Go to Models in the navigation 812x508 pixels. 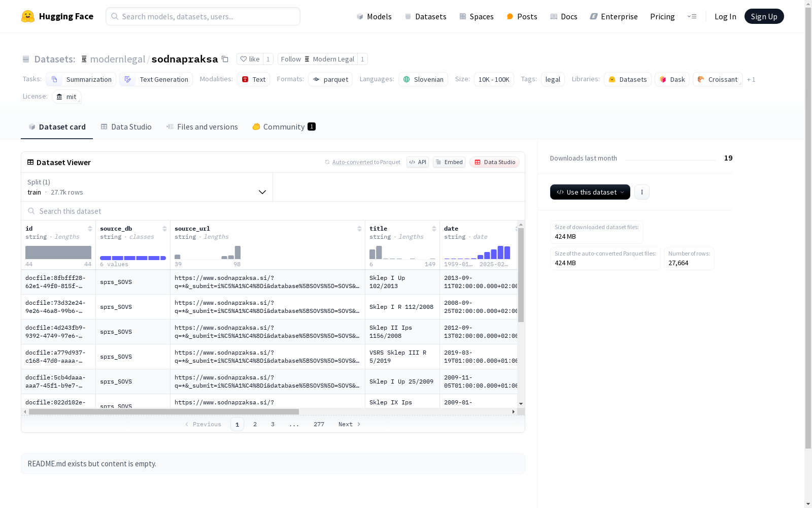[x=374, y=16]
